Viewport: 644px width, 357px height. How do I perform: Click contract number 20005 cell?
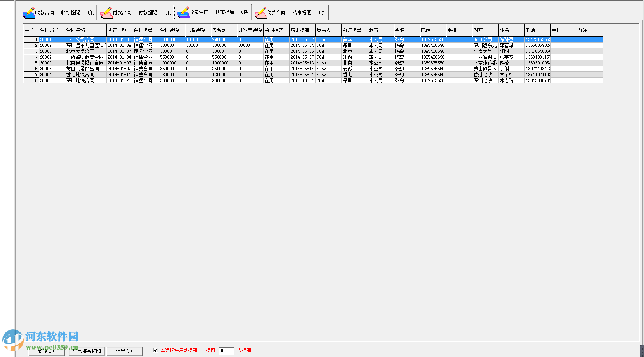[52, 80]
